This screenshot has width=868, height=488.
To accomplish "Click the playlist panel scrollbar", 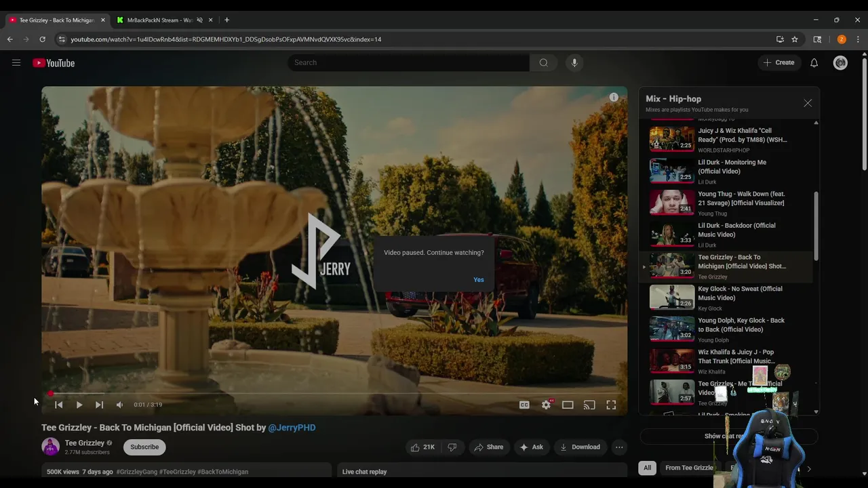I will coord(816,226).
